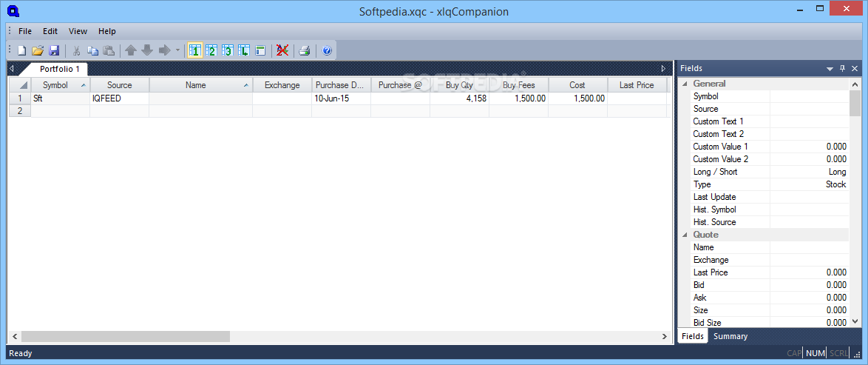
Task: Select column layout 3 icon
Action: (228, 50)
